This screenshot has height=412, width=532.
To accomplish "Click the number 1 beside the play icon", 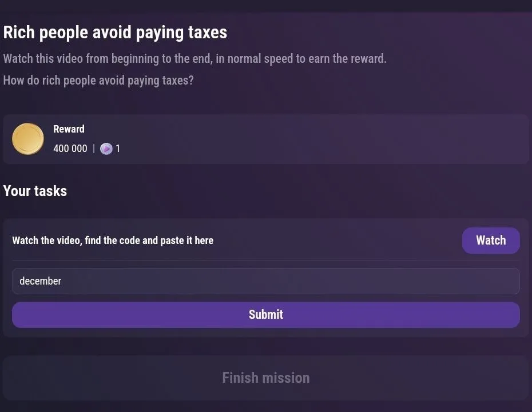I will [118, 149].
